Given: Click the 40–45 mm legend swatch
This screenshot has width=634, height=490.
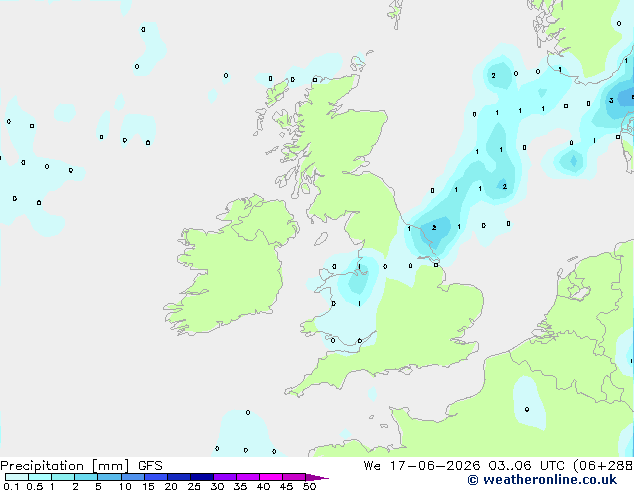Looking at the screenshot, I should (271, 477).
